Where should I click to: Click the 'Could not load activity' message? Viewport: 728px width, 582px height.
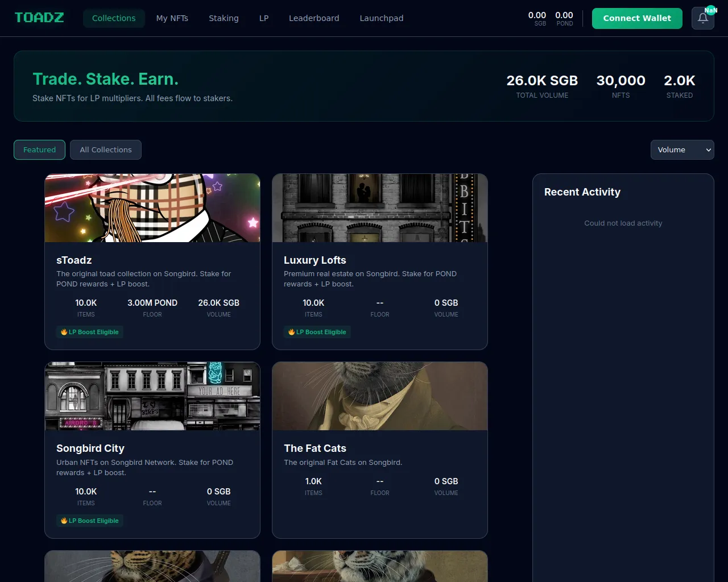pos(623,223)
